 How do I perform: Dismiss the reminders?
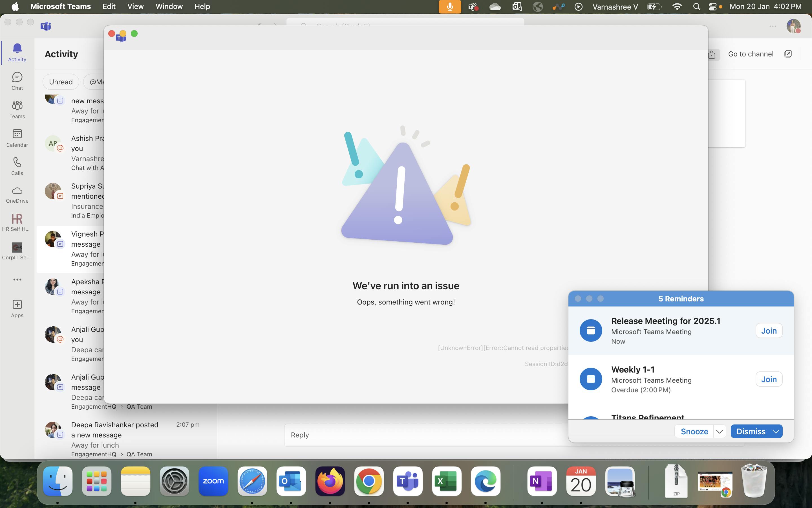tap(751, 432)
